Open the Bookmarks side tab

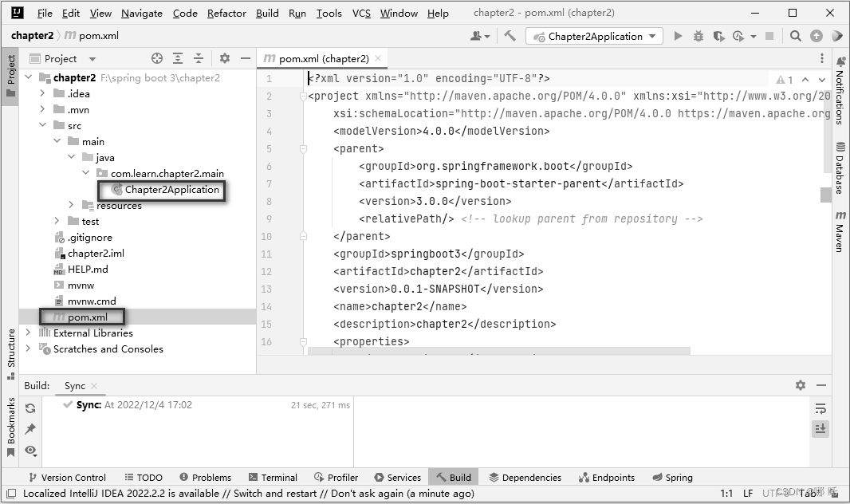pos(11,427)
